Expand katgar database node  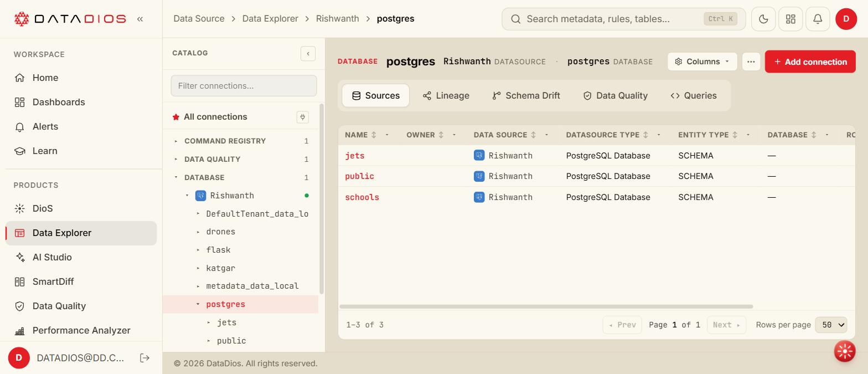pyautogui.click(x=198, y=268)
